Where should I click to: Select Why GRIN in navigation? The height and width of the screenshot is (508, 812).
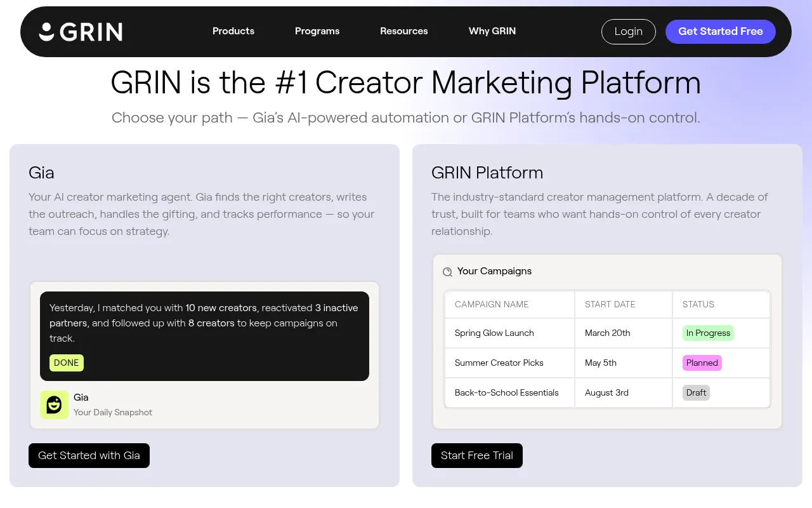(492, 31)
